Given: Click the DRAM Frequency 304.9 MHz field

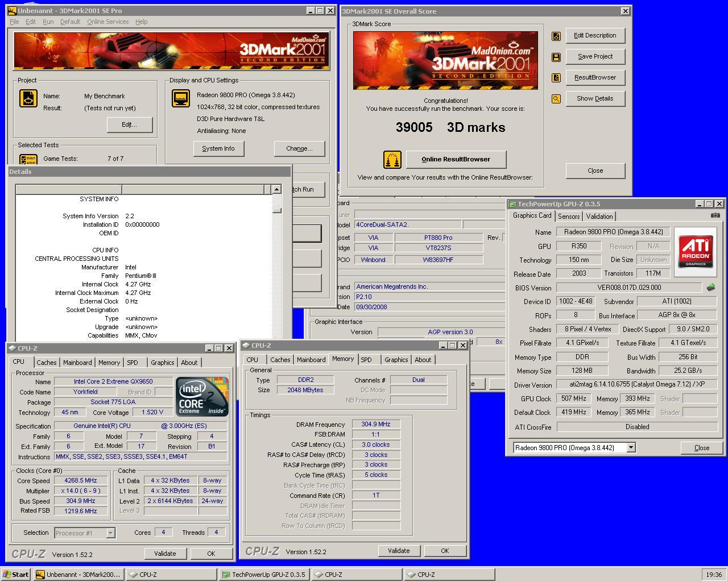Looking at the screenshot, I should pos(376,425).
